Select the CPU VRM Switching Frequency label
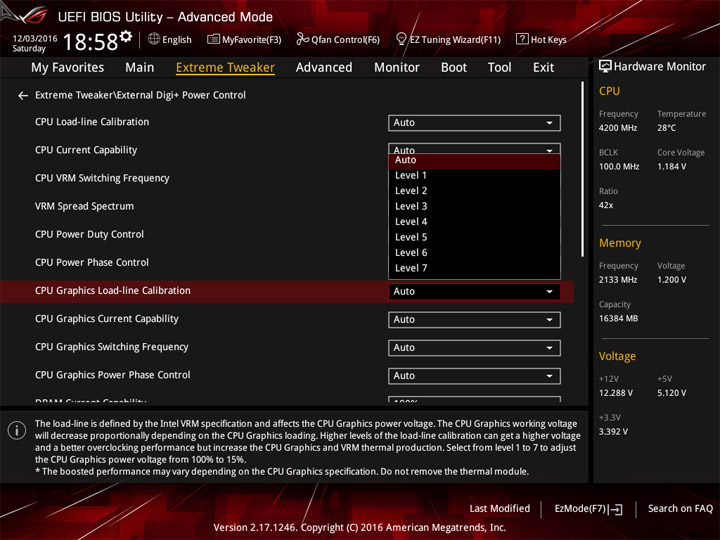This screenshot has width=720, height=540. point(102,178)
